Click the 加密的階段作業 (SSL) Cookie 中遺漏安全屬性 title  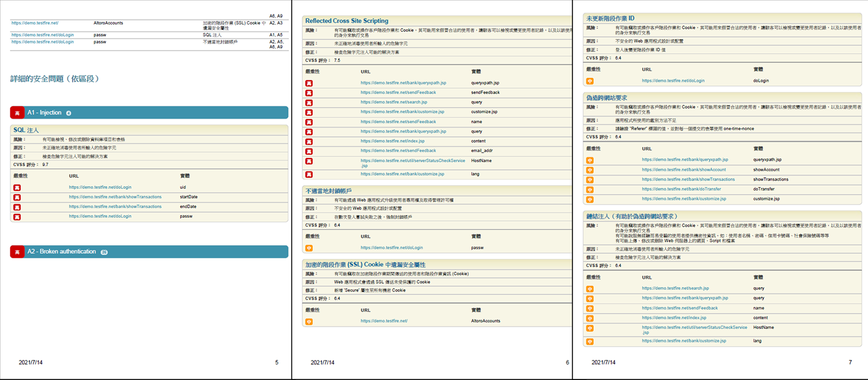[x=365, y=265]
